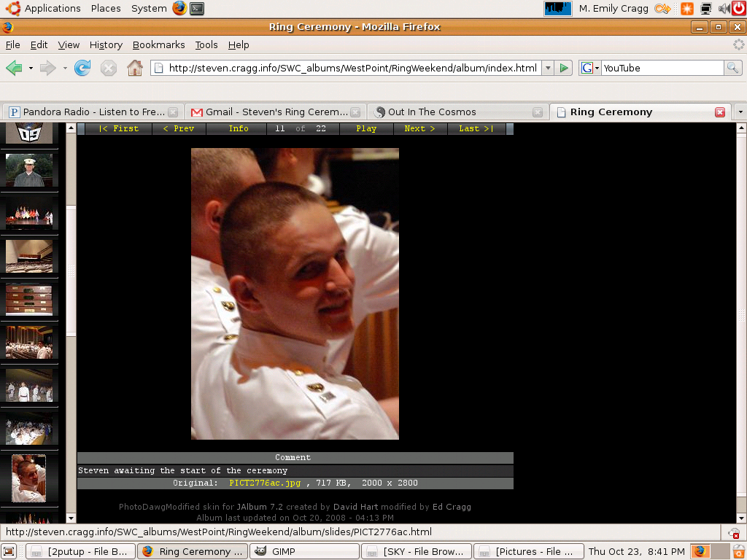This screenshot has height=560, width=747.
Task: Click the Firefox icon in bottom panel tray
Action: (x=700, y=551)
